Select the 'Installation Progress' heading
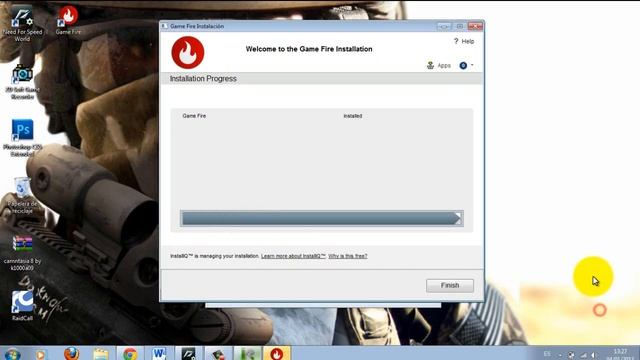This screenshot has height=360, width=640. [203, 79]
